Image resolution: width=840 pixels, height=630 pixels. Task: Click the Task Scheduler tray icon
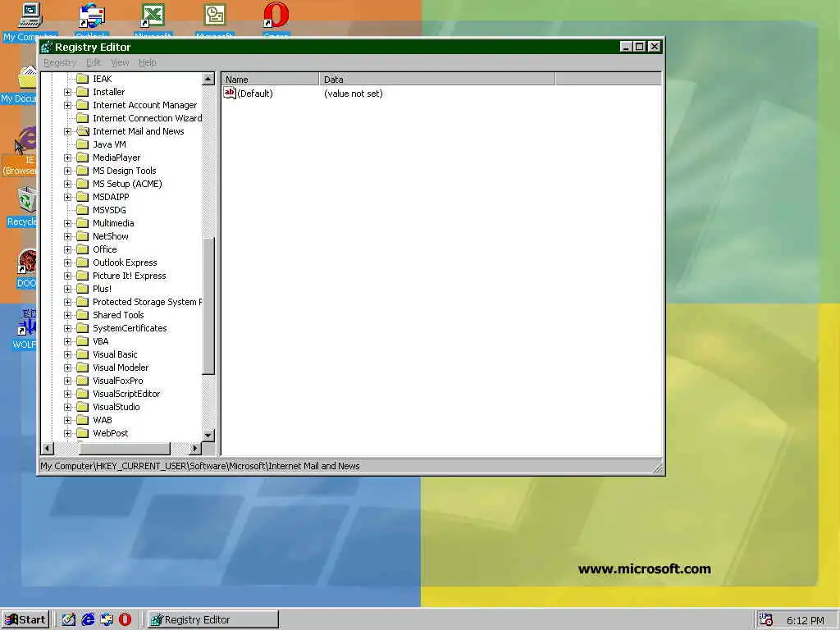click(765, 620)
